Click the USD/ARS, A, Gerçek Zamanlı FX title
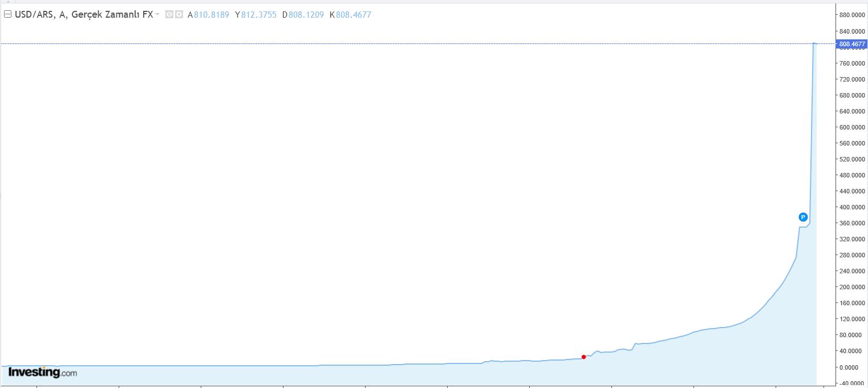 tap(84, 15)
